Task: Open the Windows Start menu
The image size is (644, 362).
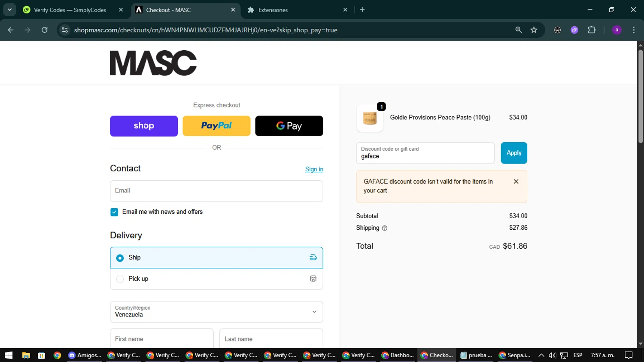Action: [x=9, y=355]
